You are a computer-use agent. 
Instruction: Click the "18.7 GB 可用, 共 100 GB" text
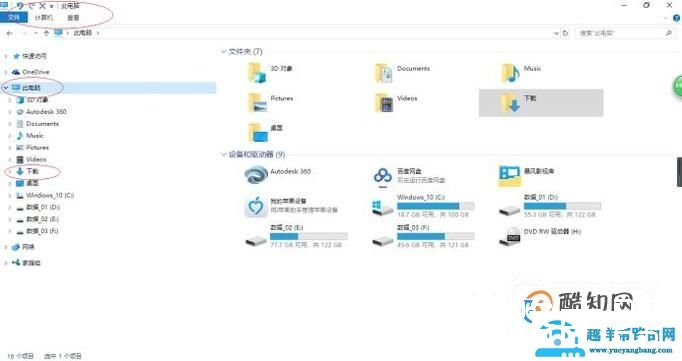(x=432, y=215)
